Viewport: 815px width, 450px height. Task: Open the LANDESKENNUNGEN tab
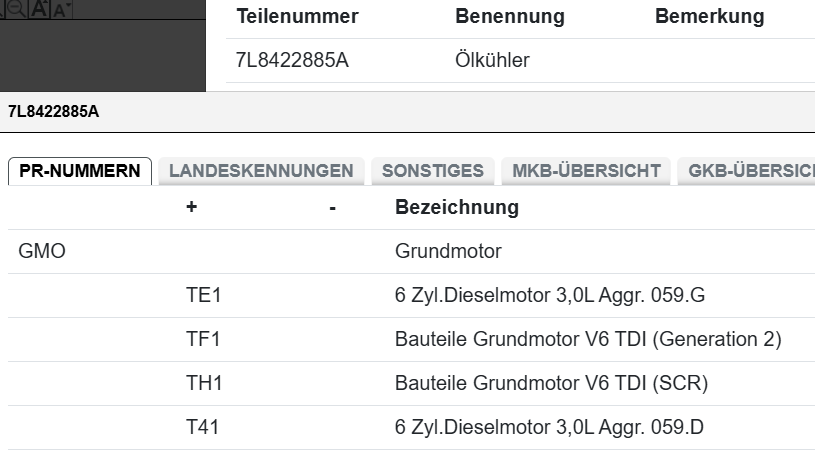point(261,171)
